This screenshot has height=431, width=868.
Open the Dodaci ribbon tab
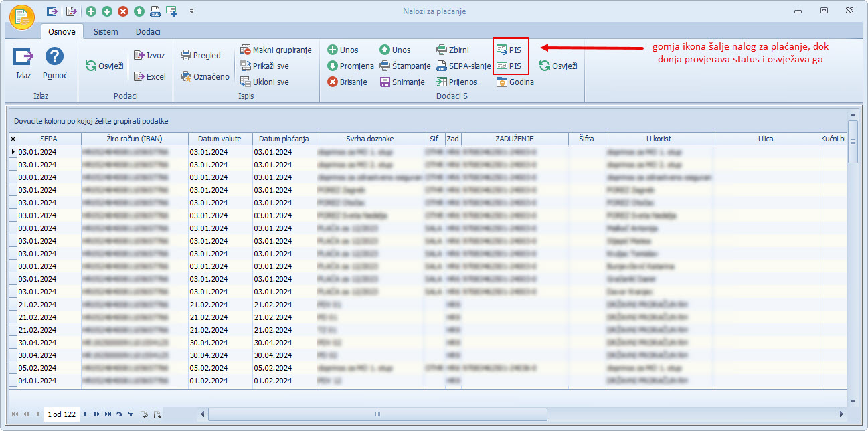(148, 31)
